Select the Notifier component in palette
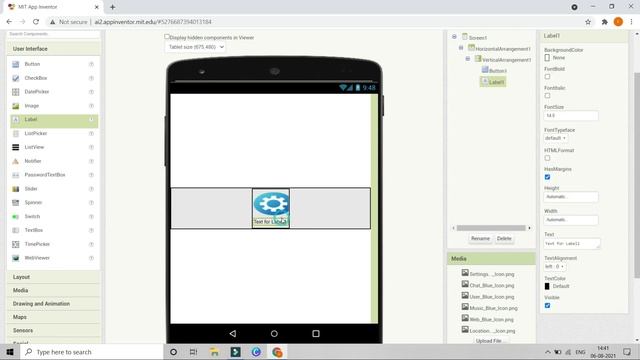Viewport: 640px width, 360px height. point(53,161)
